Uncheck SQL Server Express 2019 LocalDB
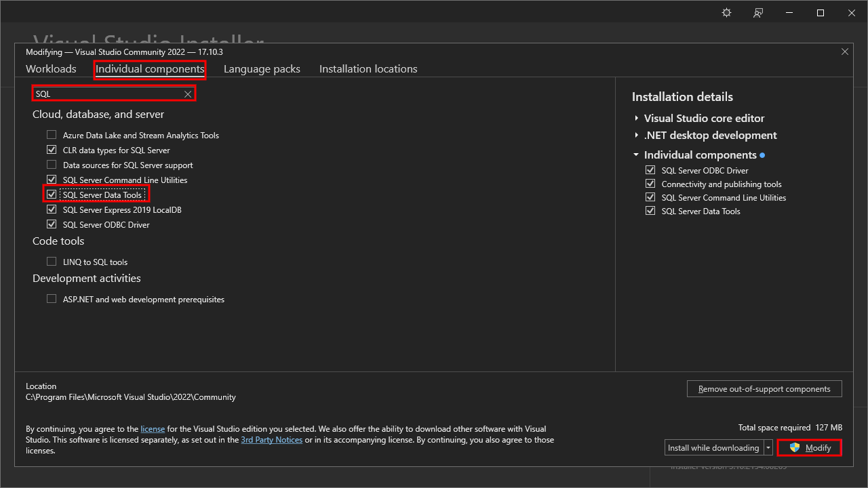Screen dimensions: 868x488 coord(52,209)
